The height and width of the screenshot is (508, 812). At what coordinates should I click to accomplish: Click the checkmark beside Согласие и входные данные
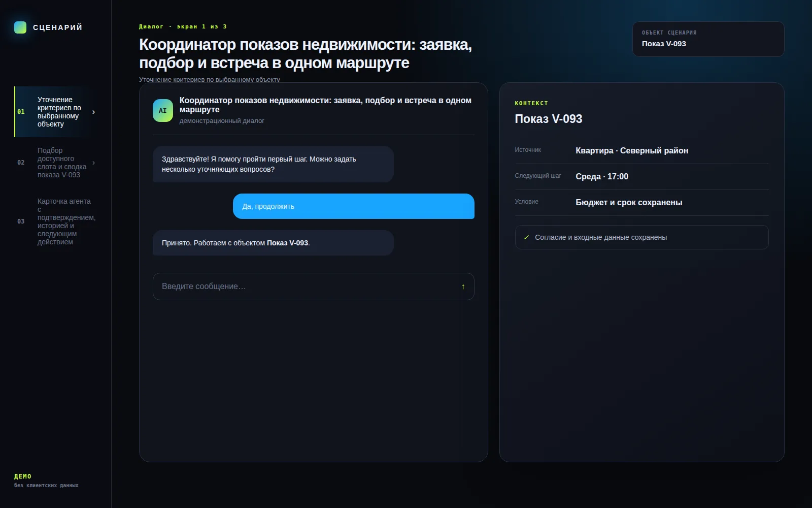[526, 237]
